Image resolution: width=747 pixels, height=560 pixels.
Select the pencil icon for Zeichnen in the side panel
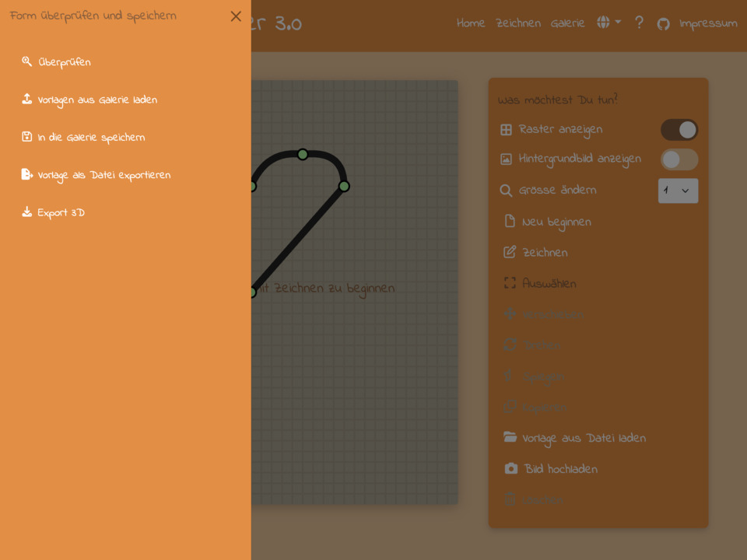[510, 252]
